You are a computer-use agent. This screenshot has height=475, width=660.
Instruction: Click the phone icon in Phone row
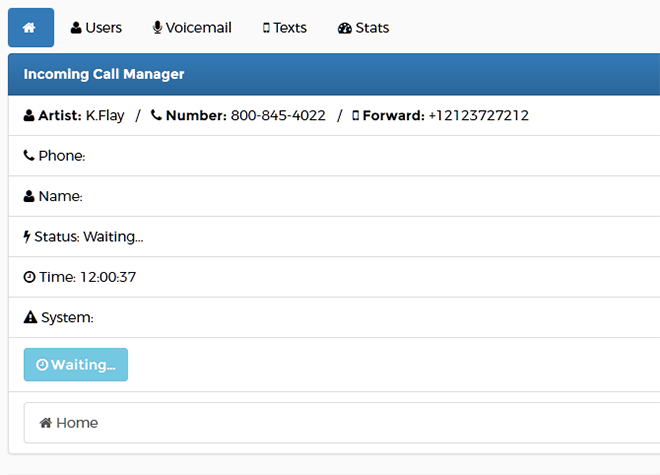coord(29,155)
